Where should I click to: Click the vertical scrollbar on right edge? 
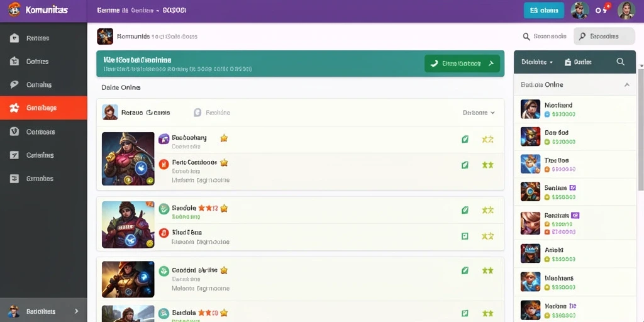tap(641, 130)
